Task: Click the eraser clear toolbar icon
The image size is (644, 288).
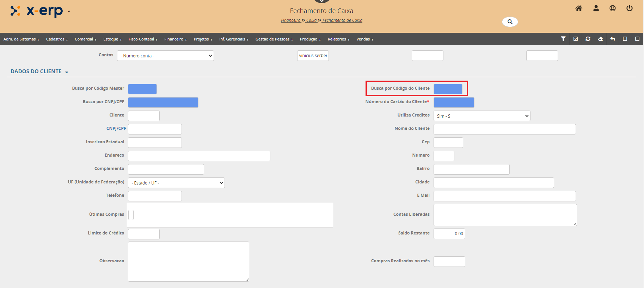Action: pos(600,39)
